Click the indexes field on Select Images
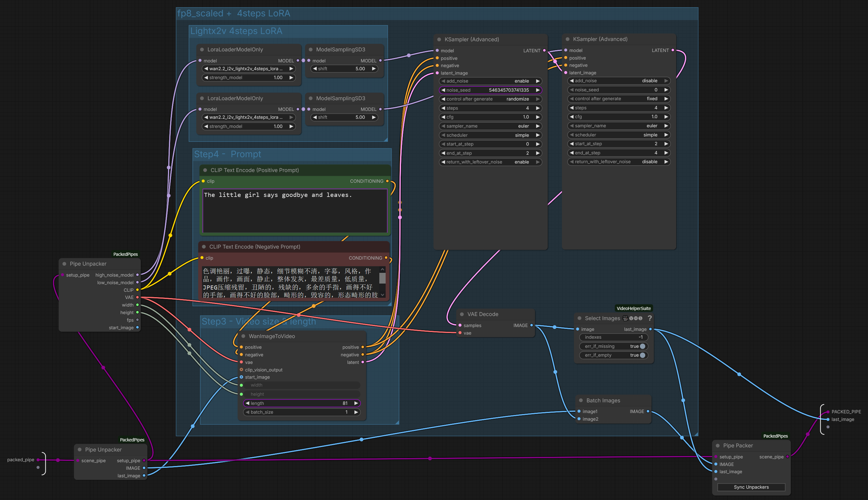This screenshot has width=868, height=500. [613, 337]
